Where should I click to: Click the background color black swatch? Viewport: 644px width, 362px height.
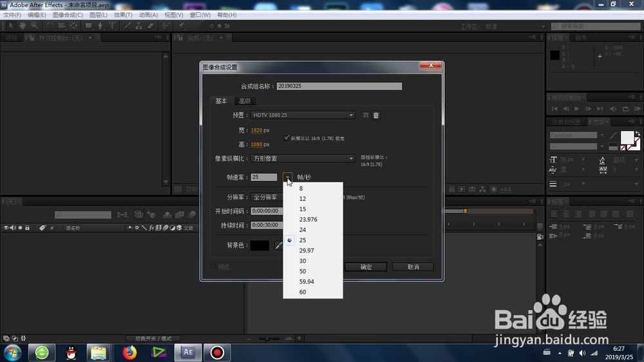(260, 245)
